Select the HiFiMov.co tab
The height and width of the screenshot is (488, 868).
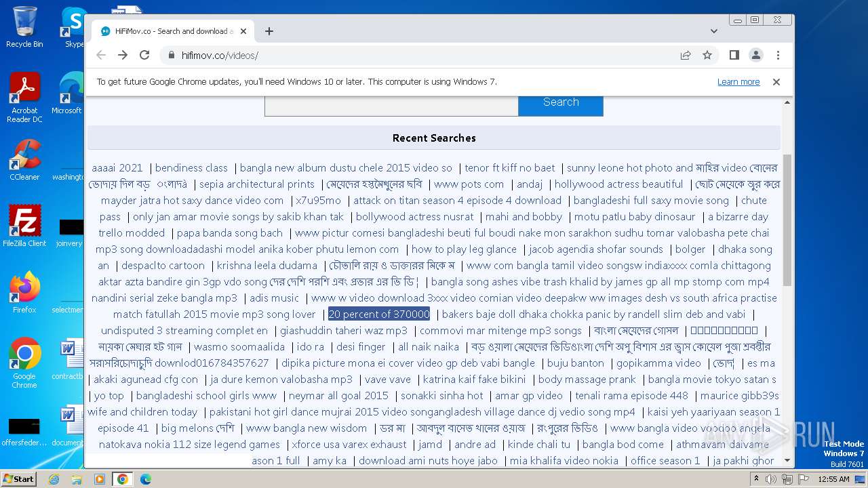click(x=173, y=31)
